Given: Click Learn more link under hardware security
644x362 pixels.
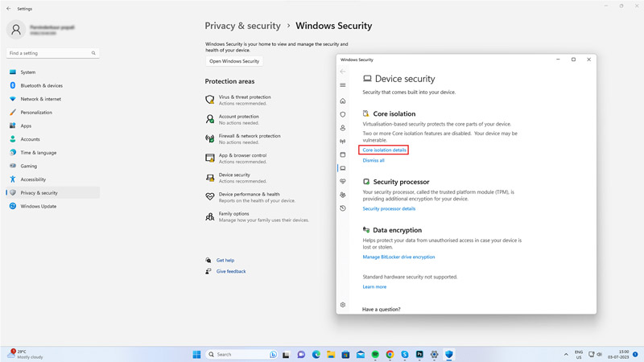Looking at the screenshot, I should point(374,287).
